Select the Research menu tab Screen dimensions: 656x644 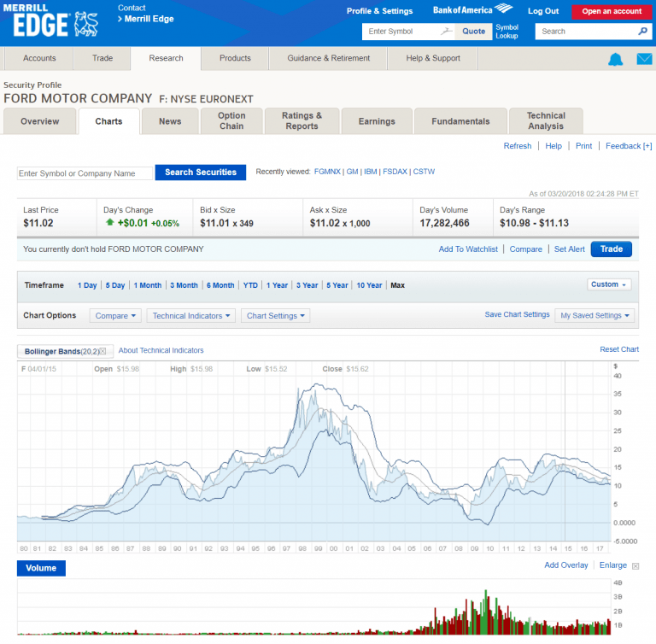[166, 58]
